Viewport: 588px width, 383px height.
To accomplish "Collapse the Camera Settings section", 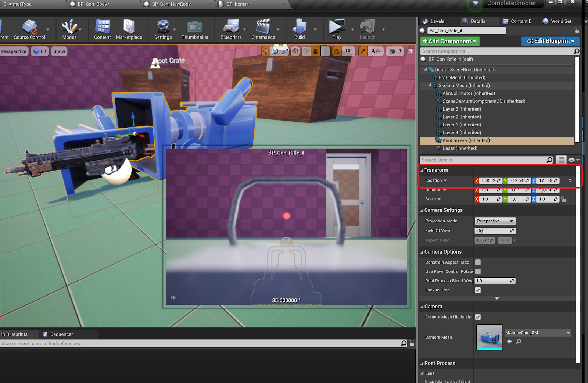I will (x=422, y=210).
